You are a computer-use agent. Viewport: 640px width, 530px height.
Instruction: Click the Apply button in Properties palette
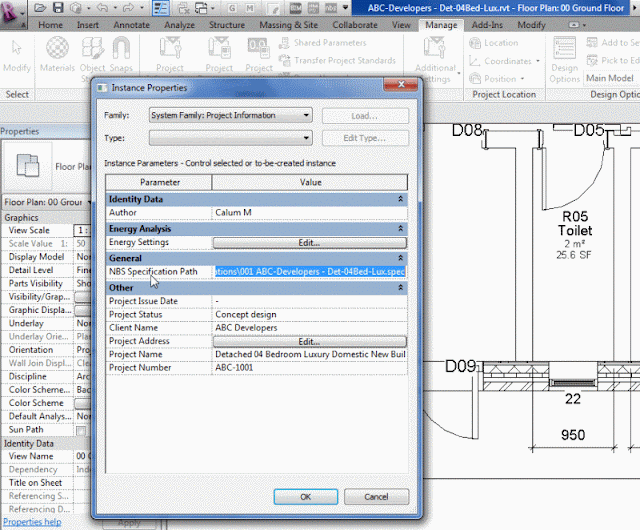tap(129, 523)
